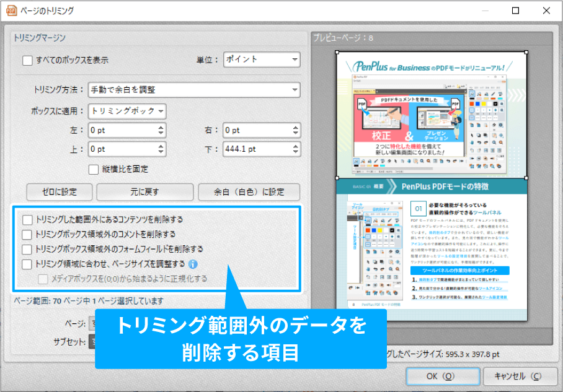Toggle メディアボックスを(0;0)から始まるように正規化する checkbox
The width and height of the screenshot is (563, 392).
click(43, 279)
